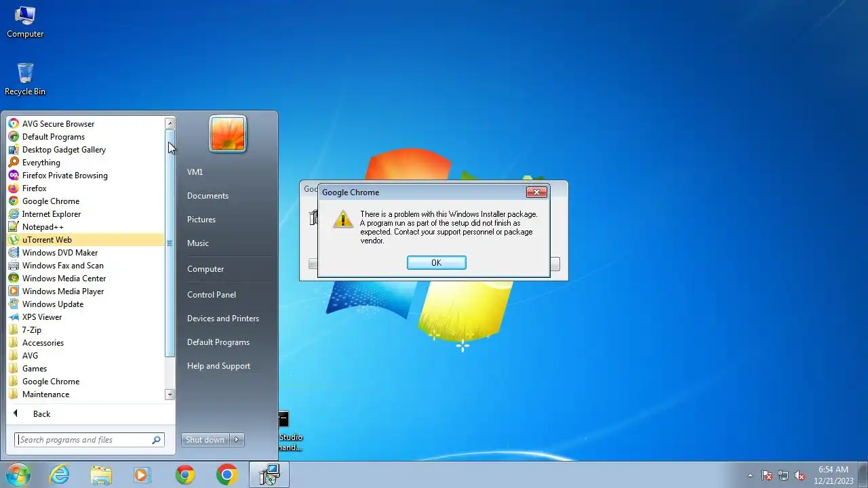Screen dimensions: 868x488
Task: Open Google Chrome program entry with Chrome icon
Action: pos(85,201)
